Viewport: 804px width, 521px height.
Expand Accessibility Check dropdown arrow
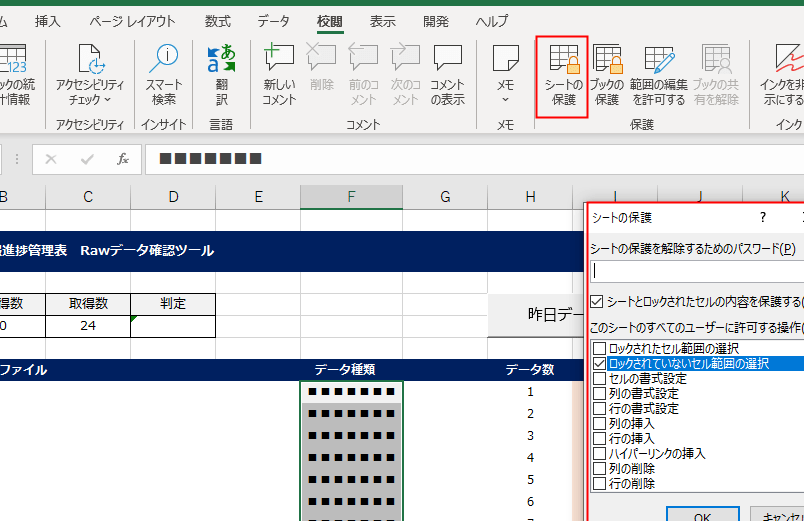[x=108, y=99]
